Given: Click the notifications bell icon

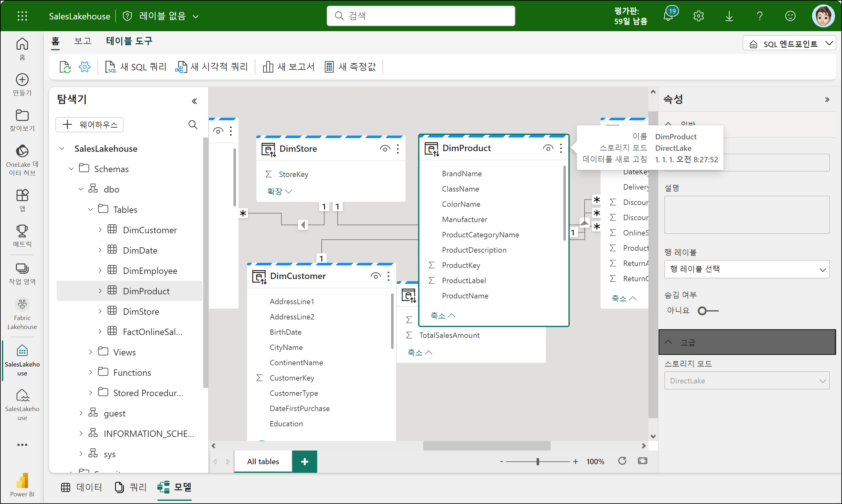Looking at the screenshot, I should pyautogui.click(x=668, y=16).
